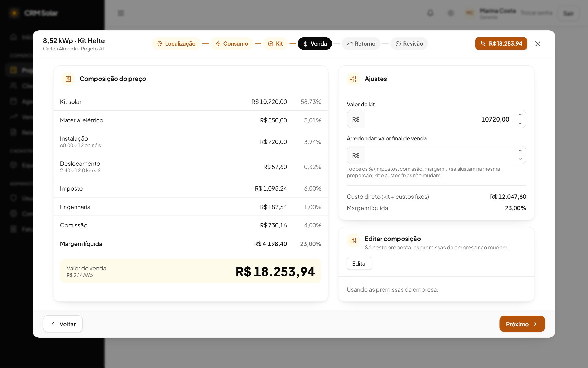Screen dimensions: 588x368
Task: Click the Voltar left chevron icon
Action: point(53,324)
